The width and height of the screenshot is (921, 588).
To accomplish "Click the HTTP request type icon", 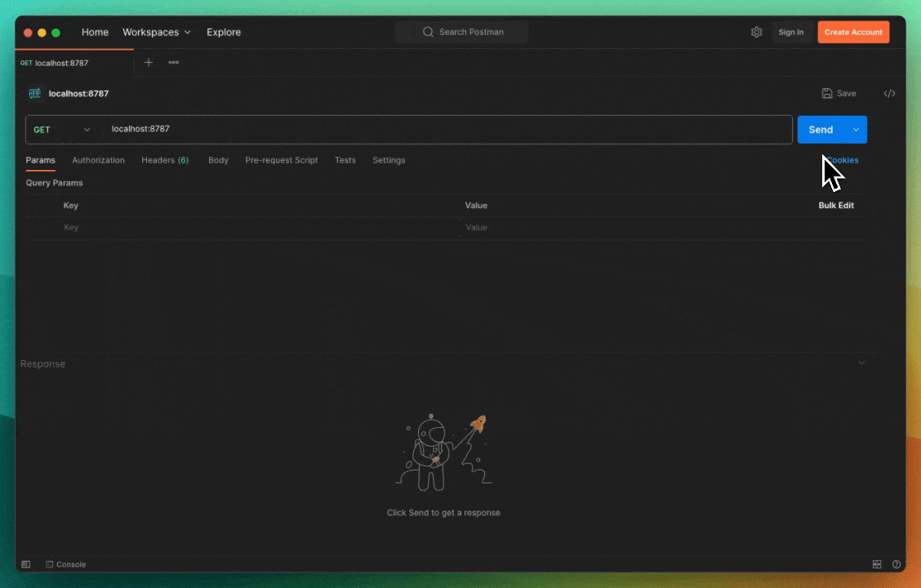I will [x=34, y=94].
